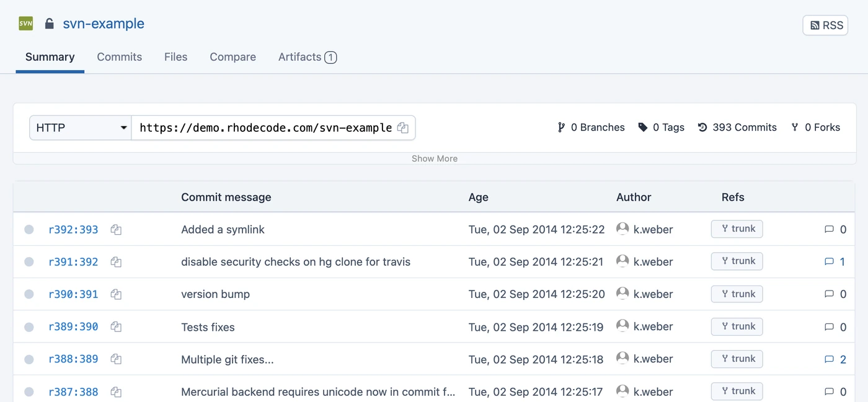Click message 'Multiple git fixes...'
This screenshot has width=868, height=402.
[227, 359]
